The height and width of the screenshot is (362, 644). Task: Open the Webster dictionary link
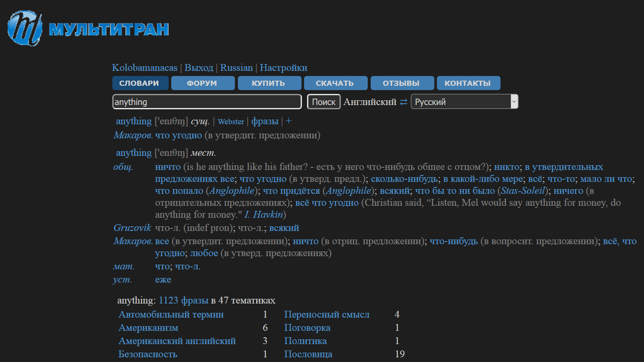point(231,122)
